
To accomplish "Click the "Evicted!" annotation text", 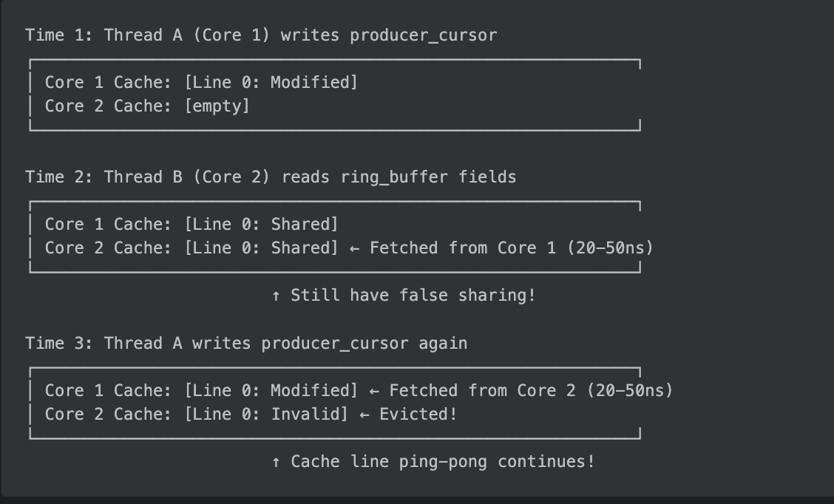I will (x=418, y=414).
